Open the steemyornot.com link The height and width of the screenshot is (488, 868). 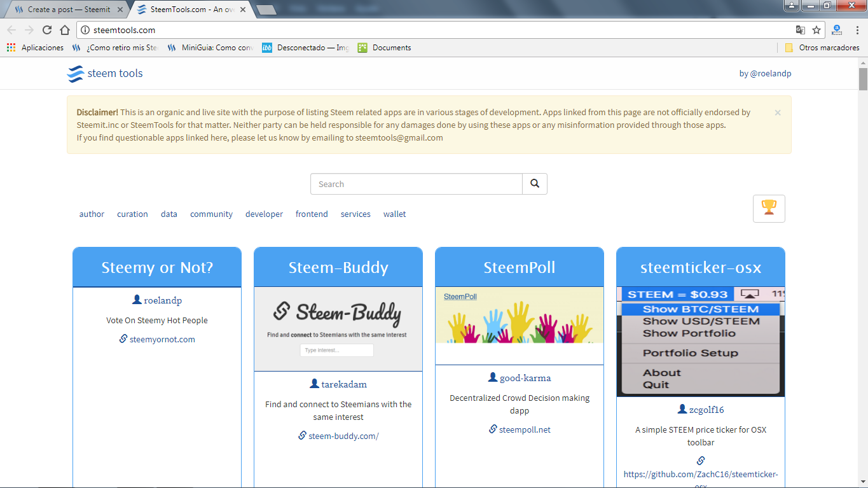[x=162, y=339]
